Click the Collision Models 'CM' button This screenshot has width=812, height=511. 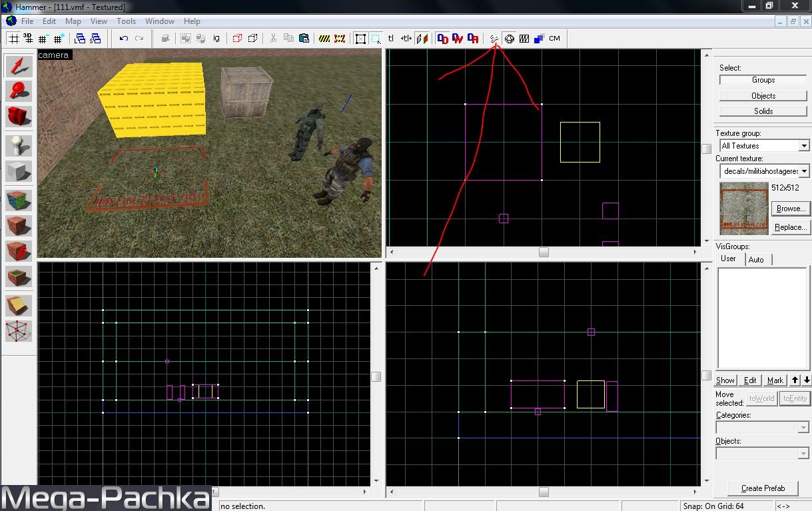(x=555, y=39)
